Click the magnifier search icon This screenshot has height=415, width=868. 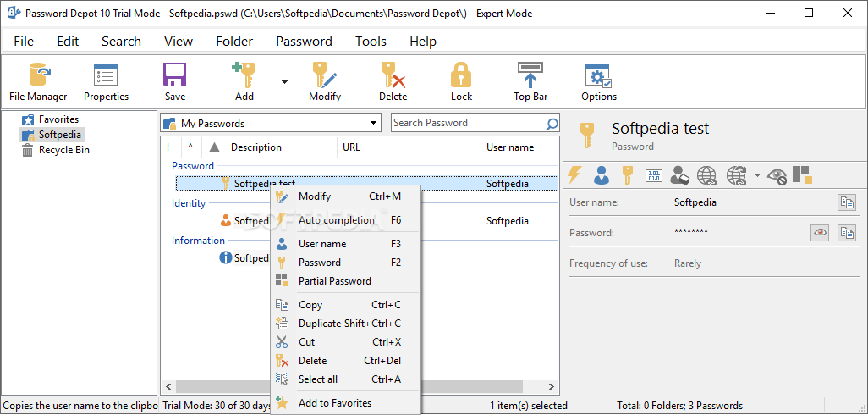[x=552, y=124]
